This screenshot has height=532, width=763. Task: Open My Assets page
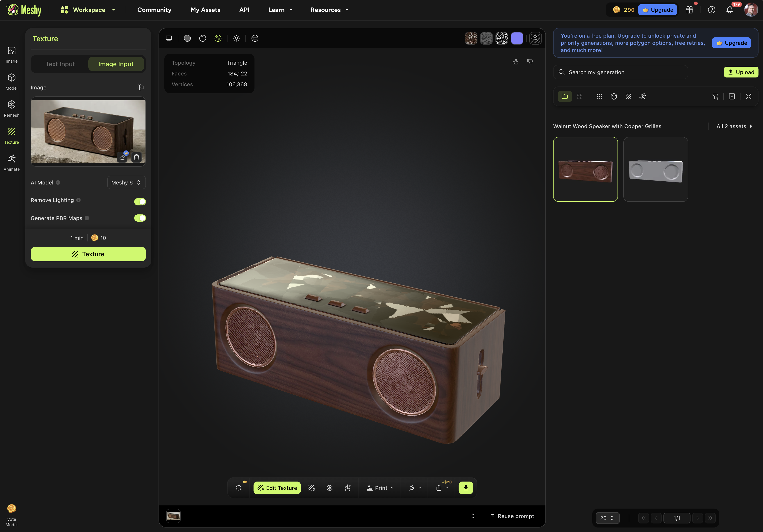[205, 10]
